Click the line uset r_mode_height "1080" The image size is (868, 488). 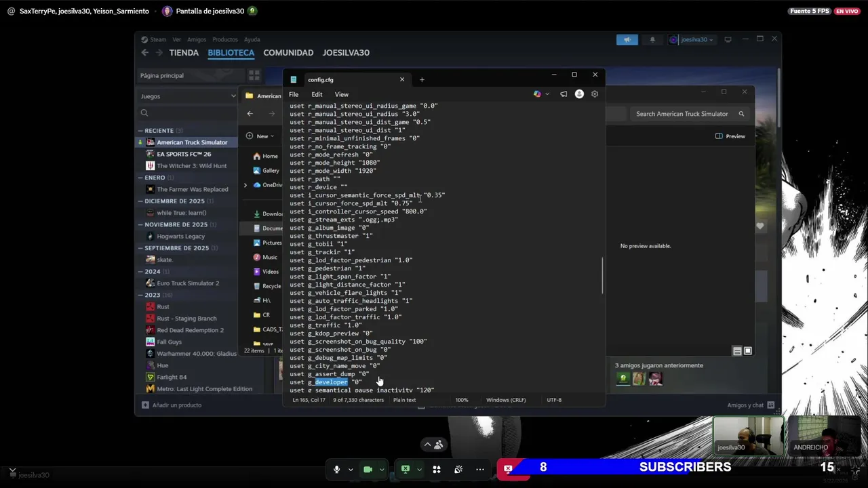[x=334, y=163]
